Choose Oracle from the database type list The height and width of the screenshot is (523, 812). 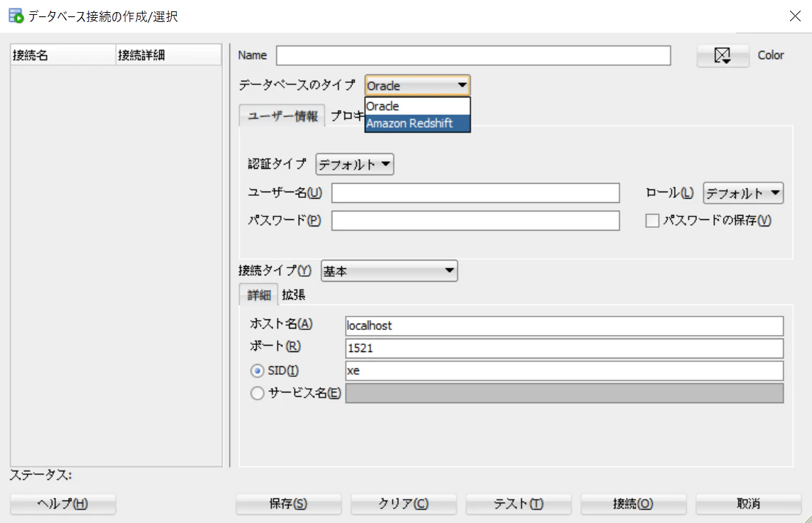417,106
